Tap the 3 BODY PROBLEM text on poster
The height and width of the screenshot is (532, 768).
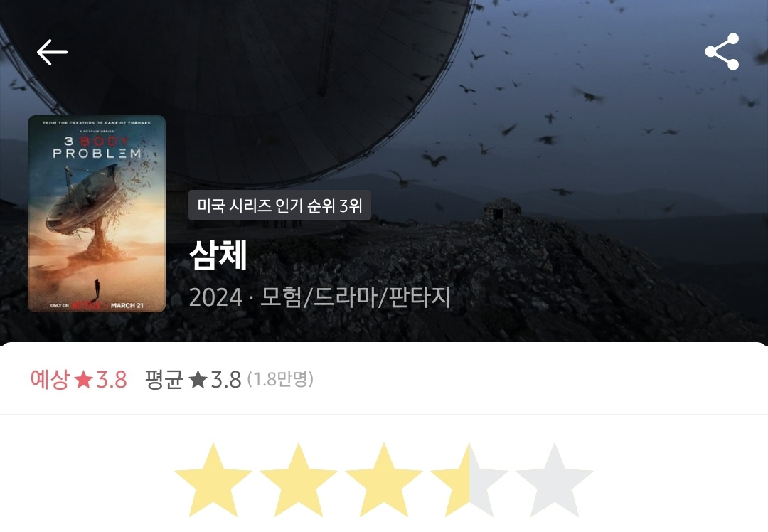[97, 147]
